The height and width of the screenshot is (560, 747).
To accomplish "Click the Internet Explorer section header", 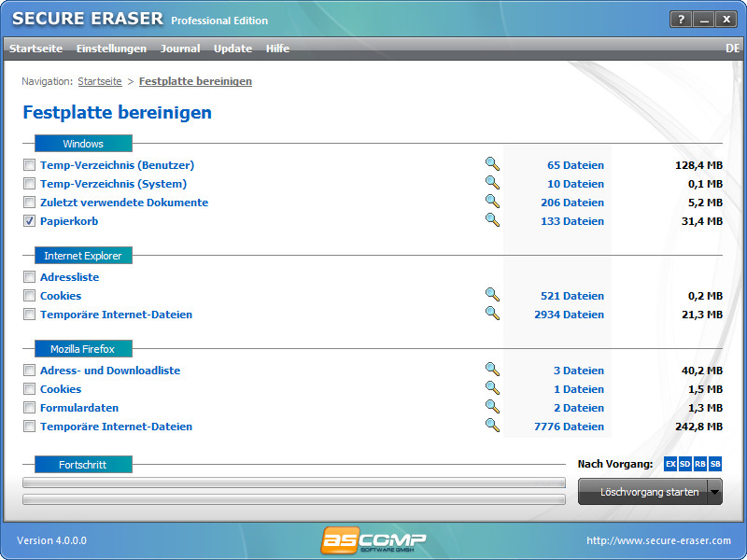I will [83, 255].
